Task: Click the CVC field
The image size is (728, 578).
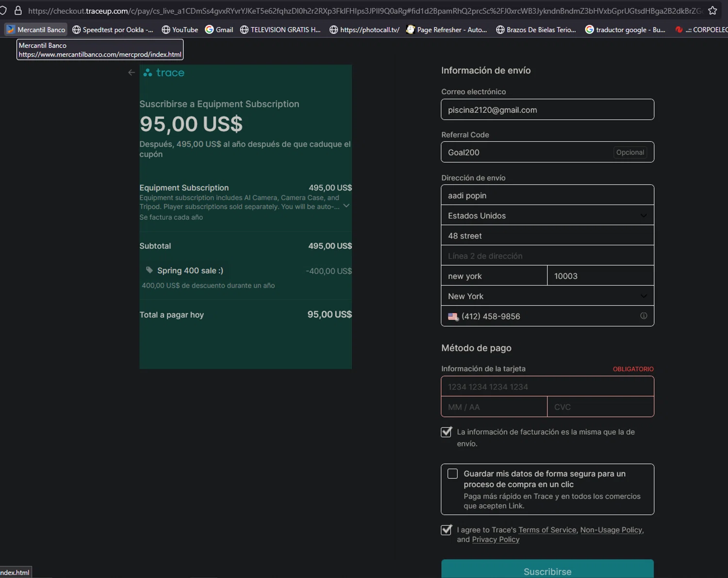Action: click(601, 407)
